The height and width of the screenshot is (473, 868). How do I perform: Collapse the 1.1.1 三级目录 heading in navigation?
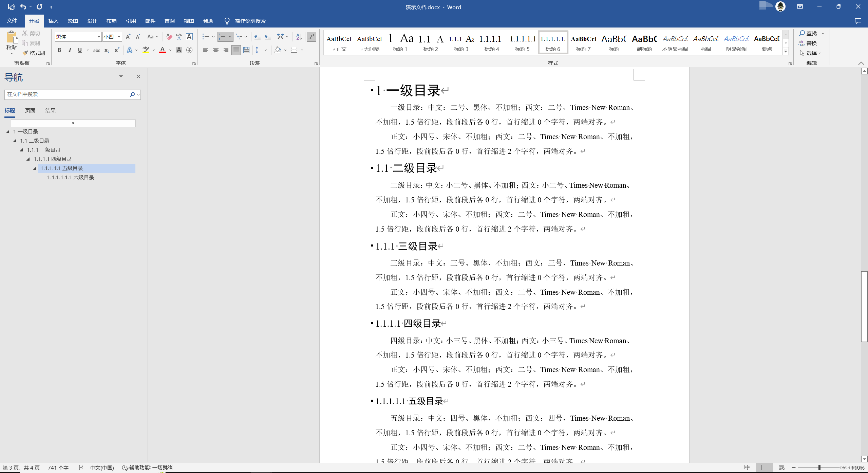coord(21,150)
